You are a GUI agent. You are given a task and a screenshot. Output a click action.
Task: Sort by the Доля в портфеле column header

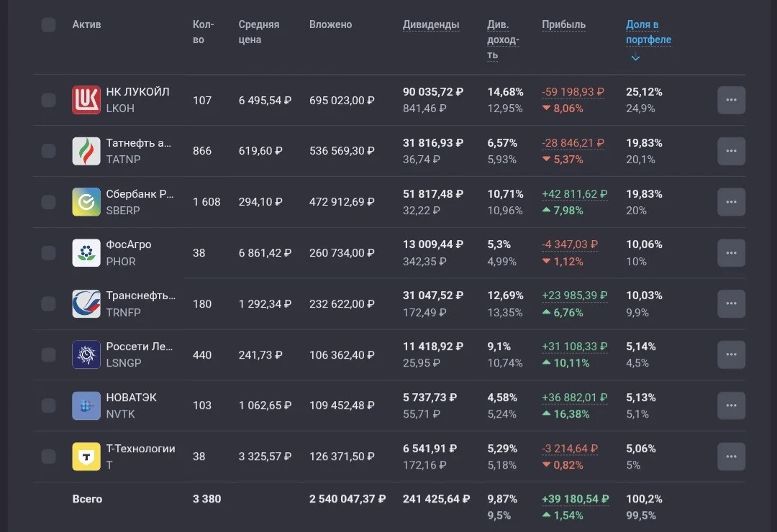pos(648,32)
